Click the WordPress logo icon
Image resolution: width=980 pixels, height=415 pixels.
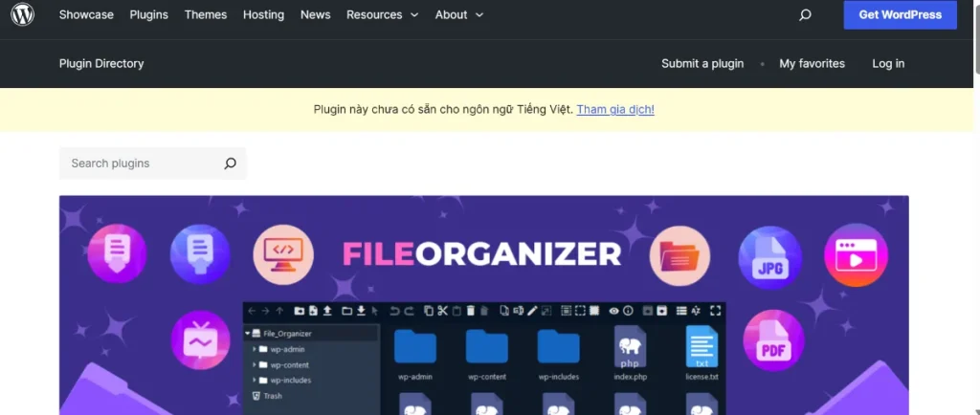point(23,14)
